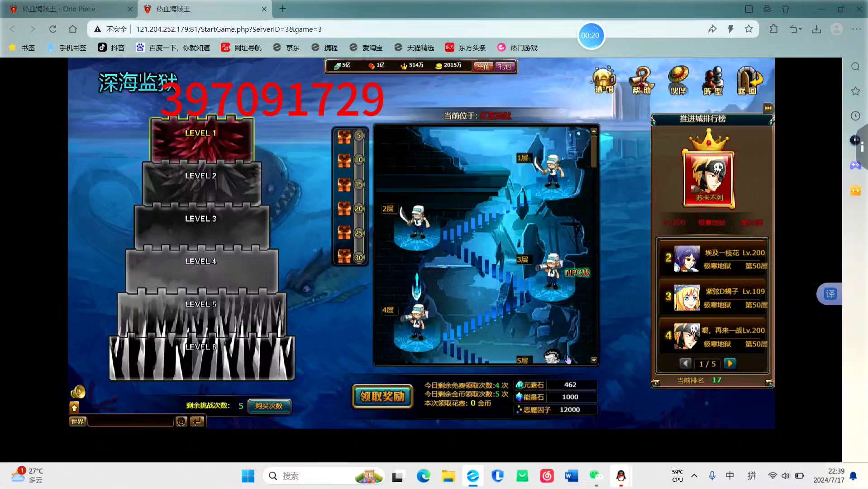The width and height of the screenshot is (868, 489).
Task: Toggle the browser translate 译 button
Action: click(830, 294)
